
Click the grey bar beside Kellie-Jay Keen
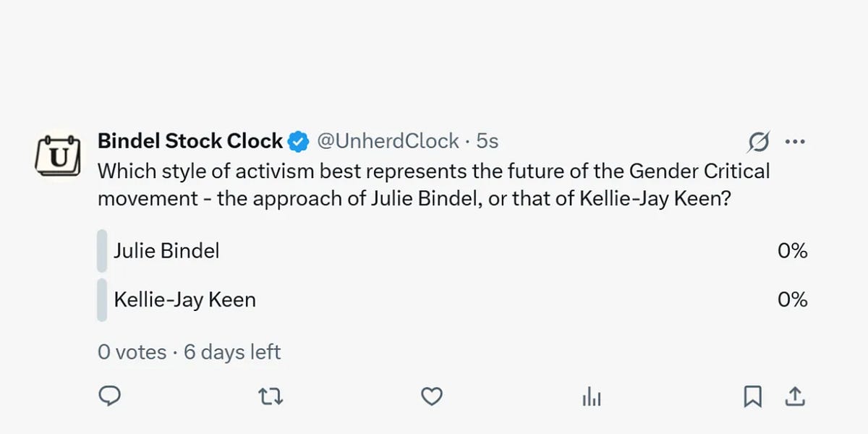102,299
